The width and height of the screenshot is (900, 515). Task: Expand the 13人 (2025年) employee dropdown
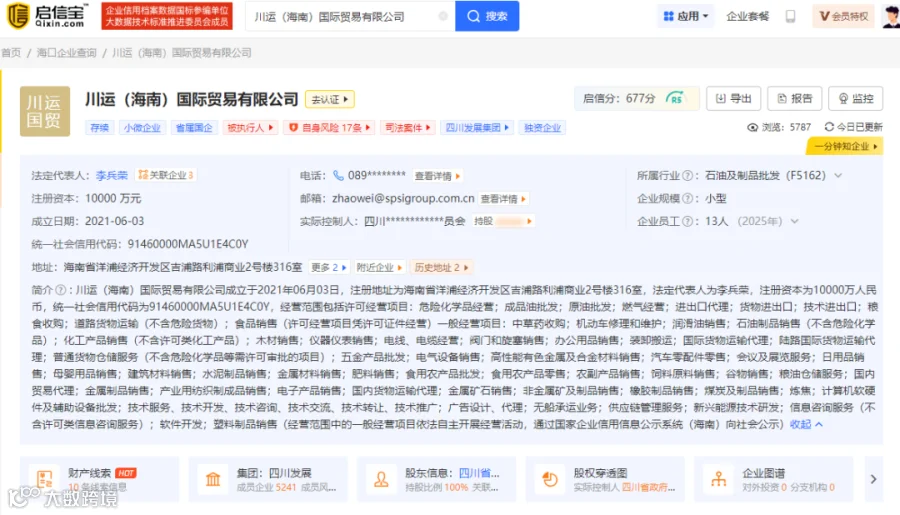[x=794, y=222]
